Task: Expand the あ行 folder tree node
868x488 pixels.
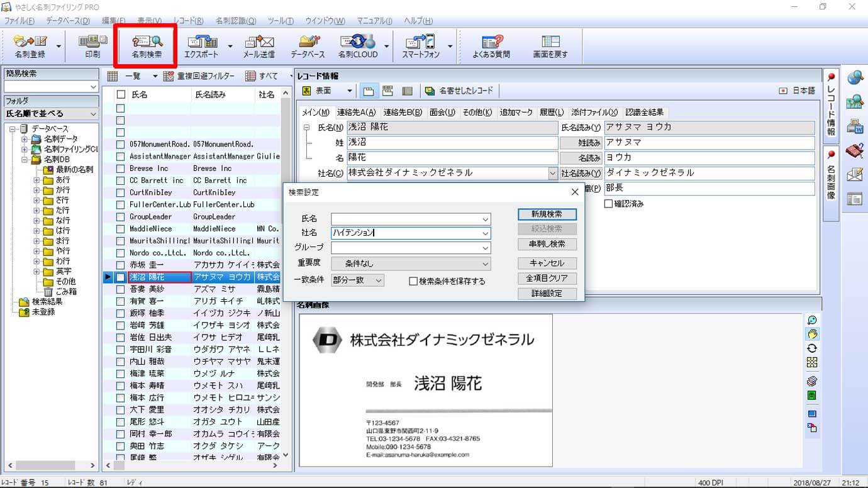Action: (36, 180)
